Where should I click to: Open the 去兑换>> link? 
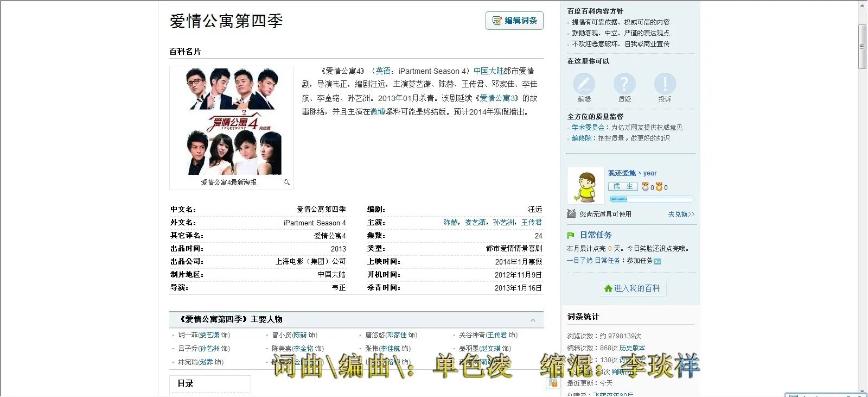681,215
